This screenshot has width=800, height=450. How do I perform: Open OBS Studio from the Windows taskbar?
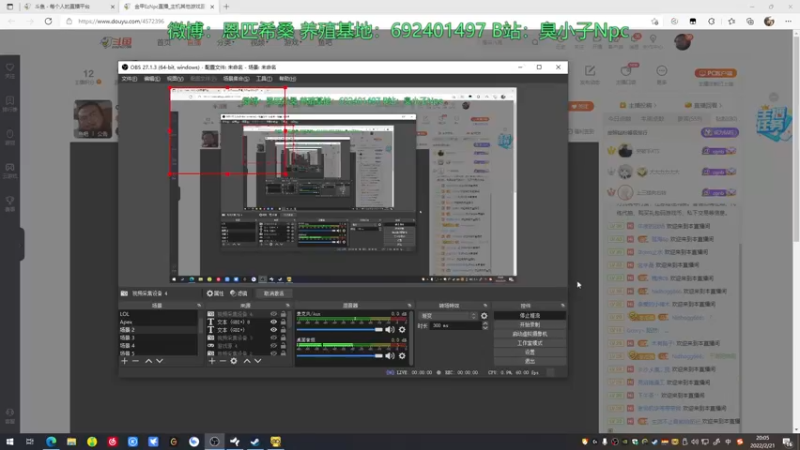[x=214, y=441]
